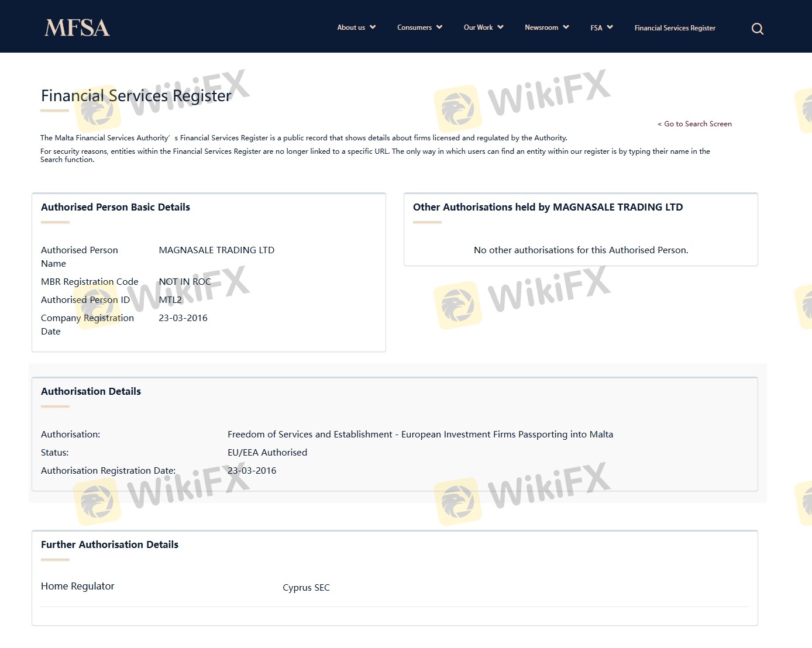Screen dimensions: 812x648
Task: Click the Status label
Action: [x=55, y=453]
